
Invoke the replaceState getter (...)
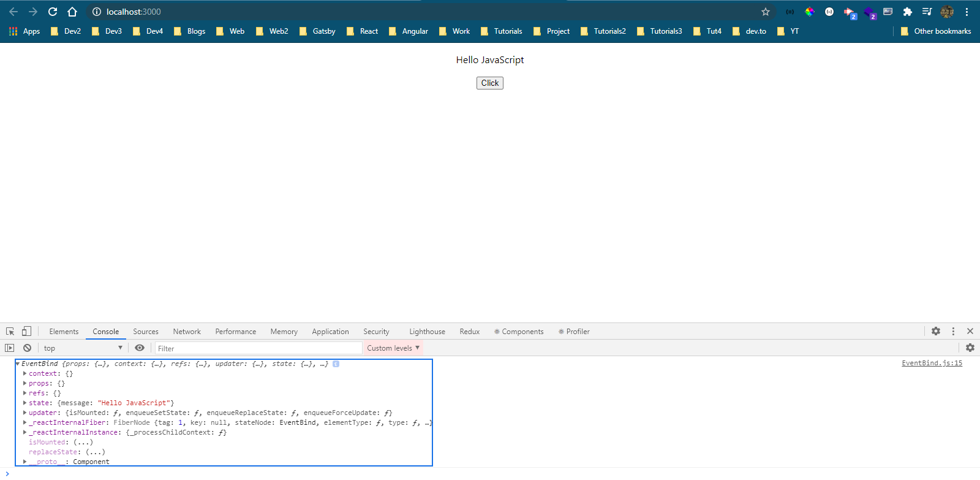95,452
